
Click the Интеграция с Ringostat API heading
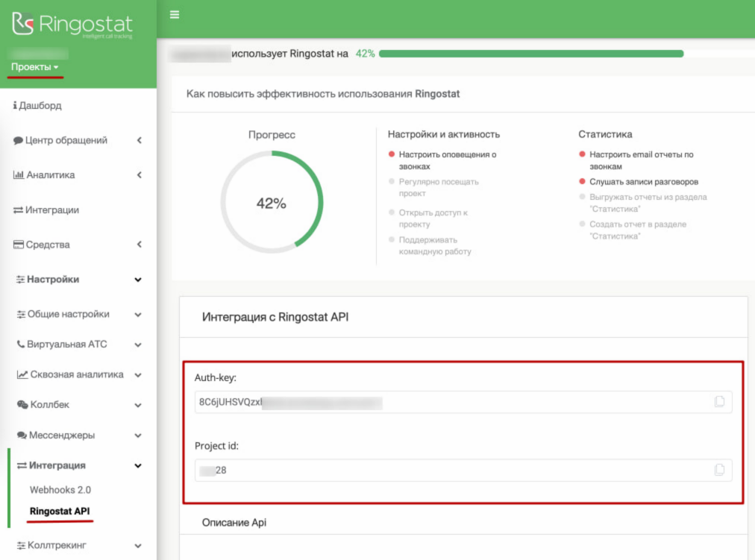click(x=275, y=318)
